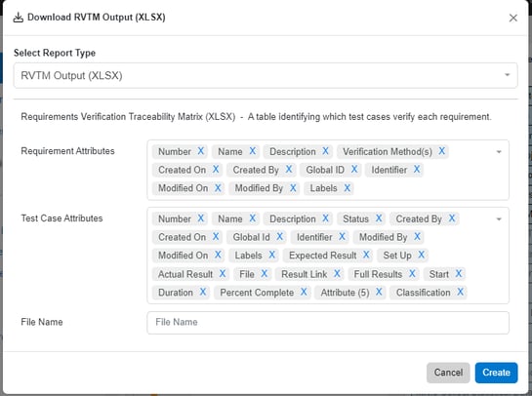
Task: Remove Labels tag from Requirement Attributes
Action: tap(348, 188)
